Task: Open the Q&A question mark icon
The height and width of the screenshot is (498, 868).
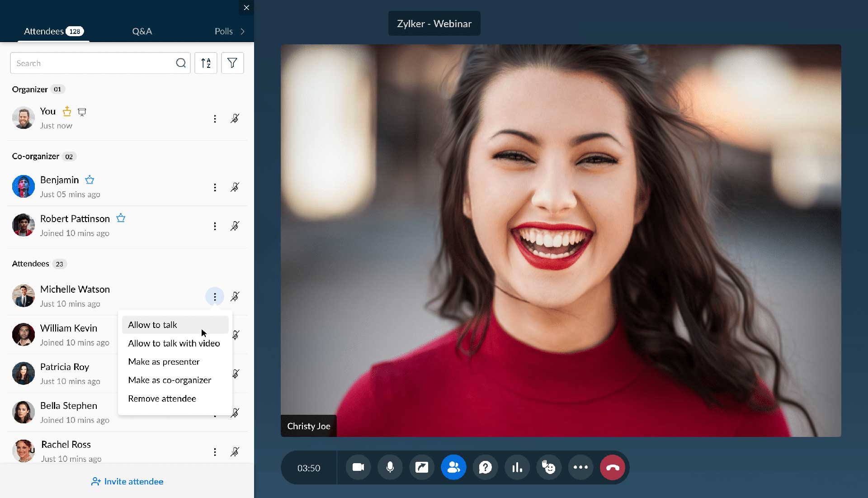Action: [x=485, y=467]
